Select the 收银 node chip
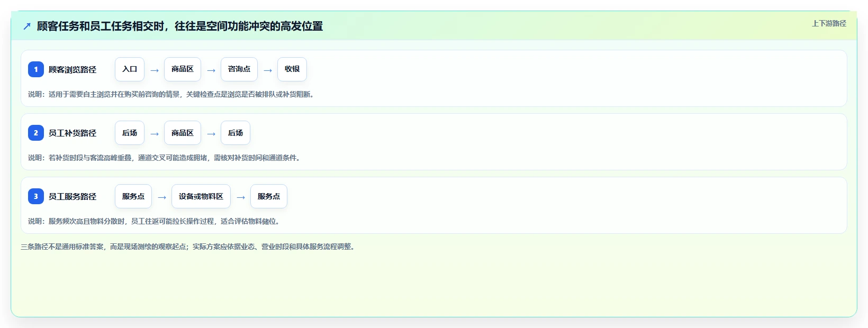The width and height of the screenshot is (868, 328). pos(292,69)
